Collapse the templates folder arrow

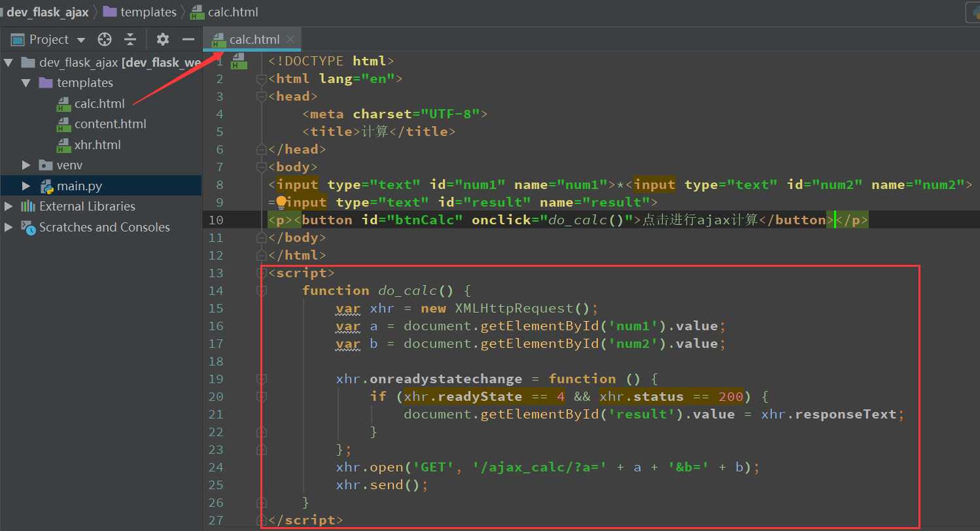point(26,83)
